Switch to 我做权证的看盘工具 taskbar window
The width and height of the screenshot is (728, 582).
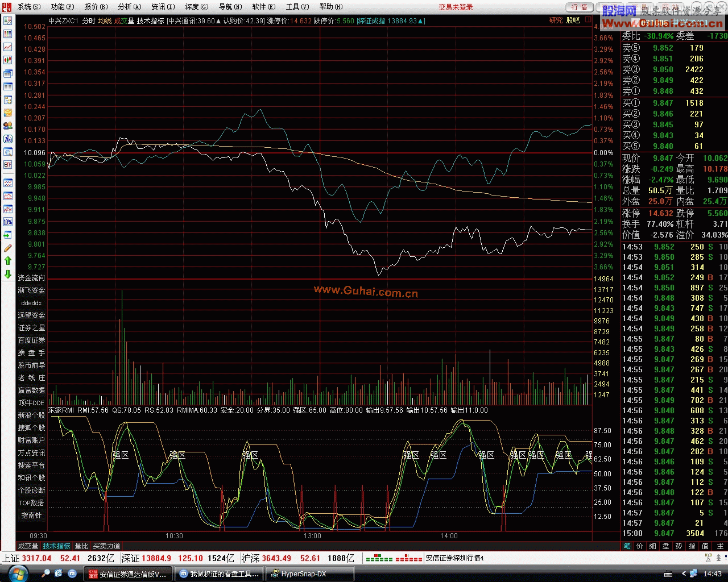click(220, 574)
